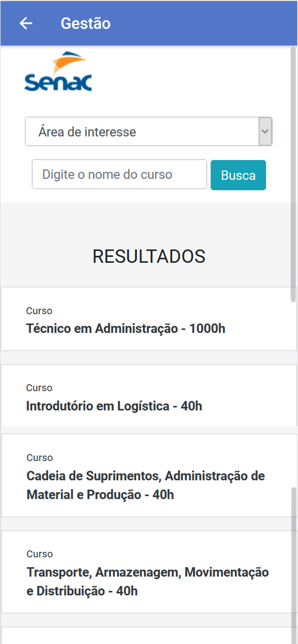298x644 pixels.
Task: Select the Cadeia de Suprimentos course card
Action: pos(146,476)
